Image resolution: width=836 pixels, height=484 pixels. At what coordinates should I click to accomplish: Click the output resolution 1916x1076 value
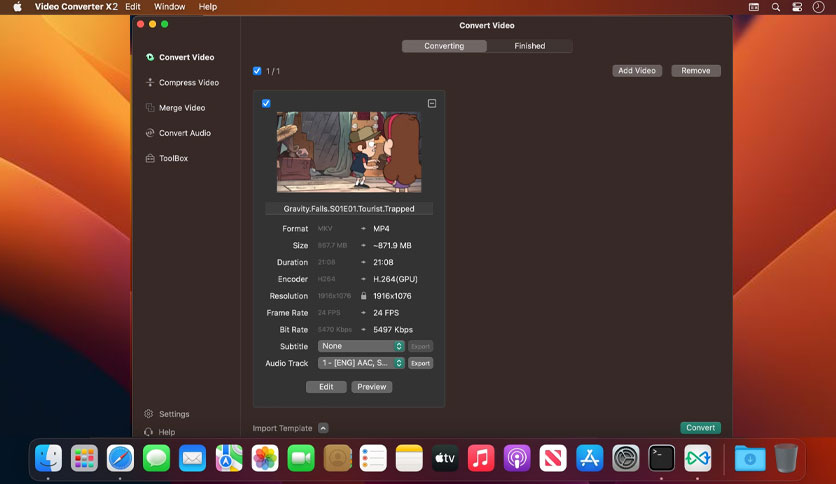pyautogui.click(x=392, y=296)
